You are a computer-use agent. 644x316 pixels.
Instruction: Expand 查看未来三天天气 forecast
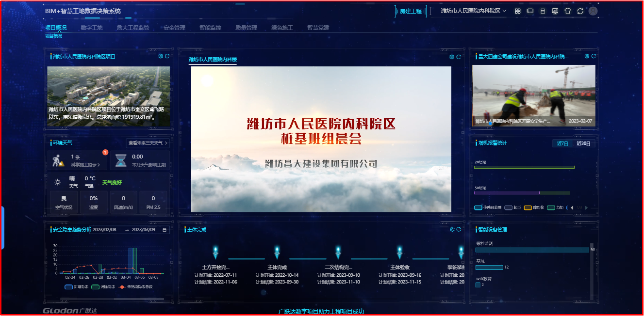click(148, 143)
